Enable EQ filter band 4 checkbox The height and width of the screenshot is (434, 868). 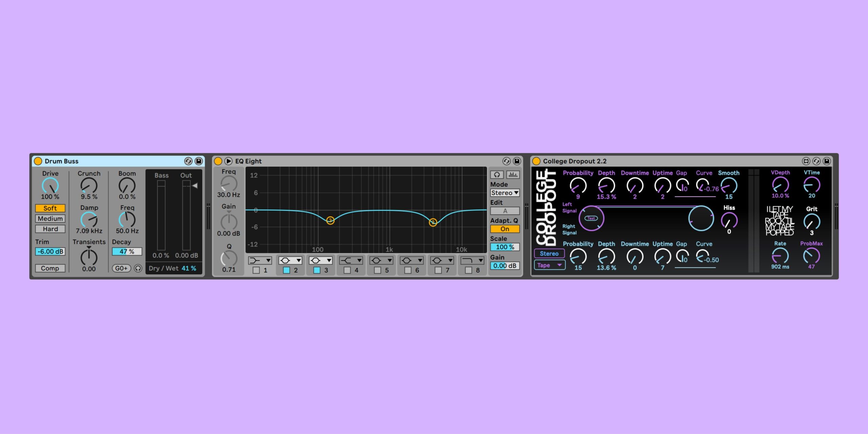(x=347, y=270)
